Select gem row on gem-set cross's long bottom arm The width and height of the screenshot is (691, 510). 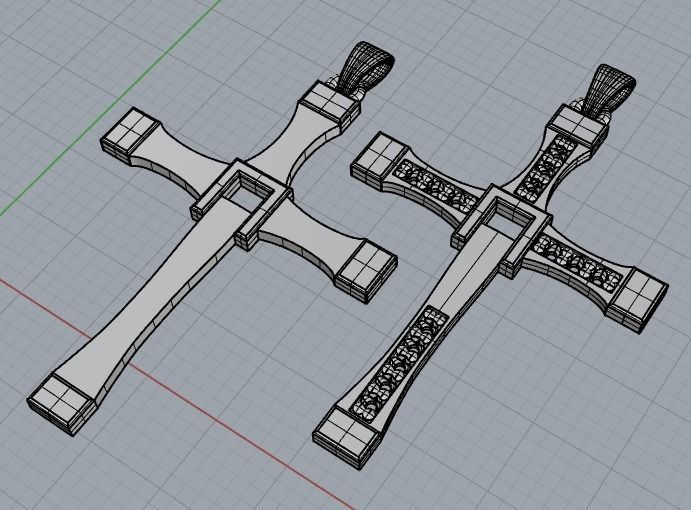pos(399,362)
